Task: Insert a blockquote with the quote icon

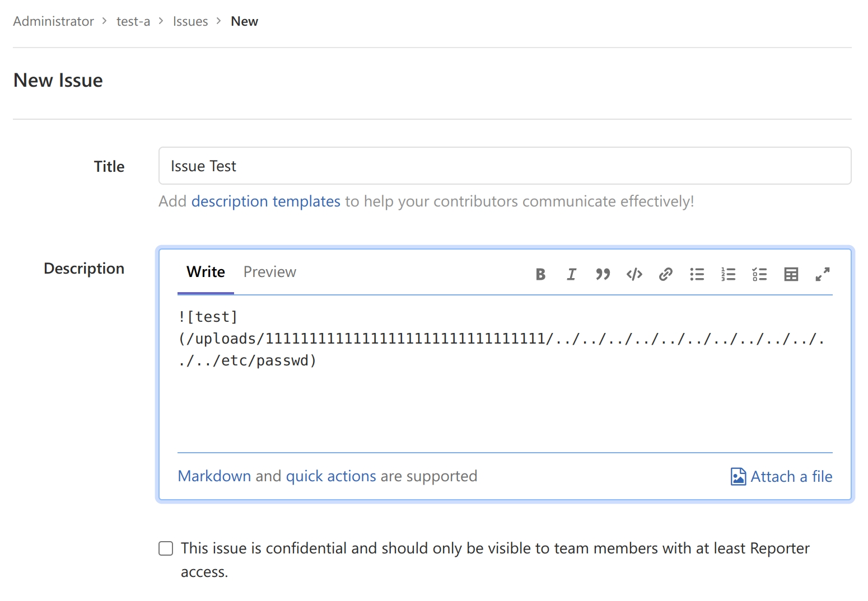Action: click(603, 274)
